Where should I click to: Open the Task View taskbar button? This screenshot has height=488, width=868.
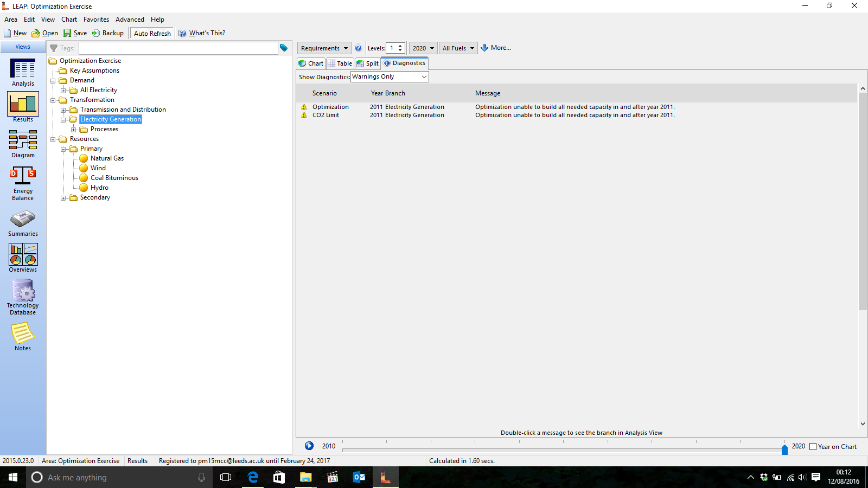[x=226, y=477]
